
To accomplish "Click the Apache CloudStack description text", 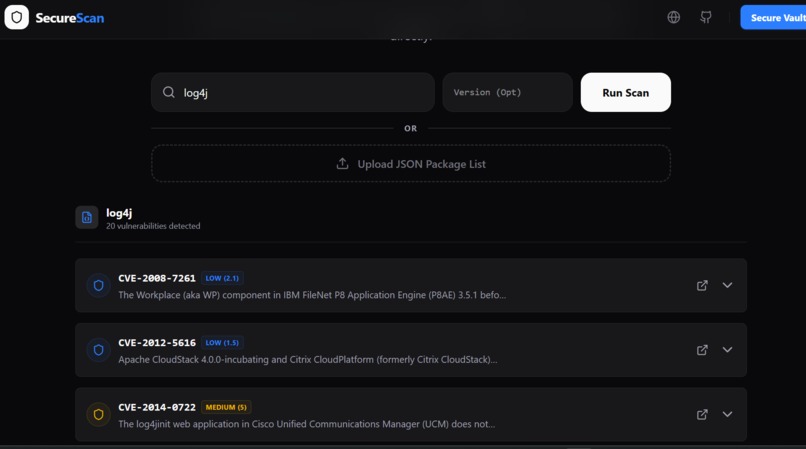I will pos(308,360).
